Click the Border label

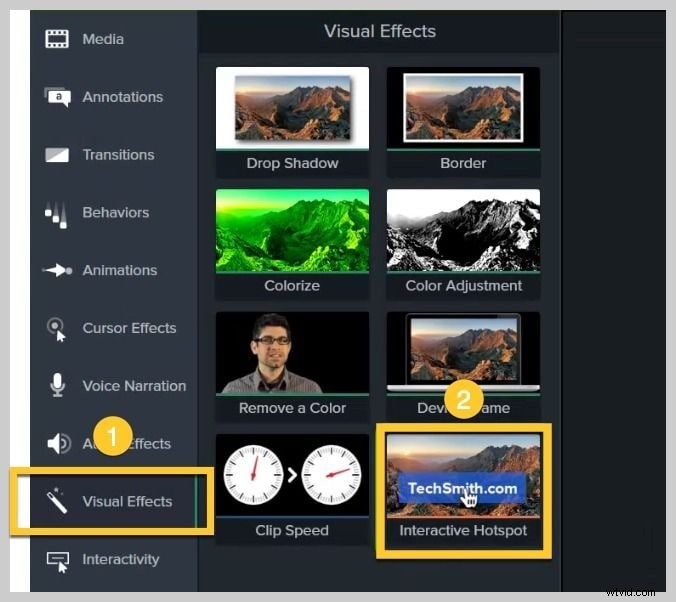click(x=463, y=163)
